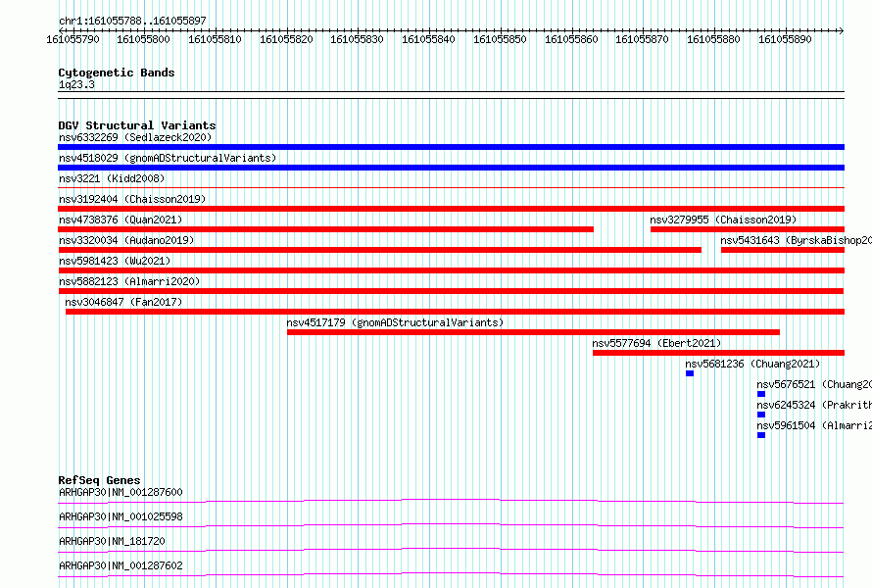The image size is (872, 588).
Task: Select the blue bar of nsv6332269
Action: (451, 147)
